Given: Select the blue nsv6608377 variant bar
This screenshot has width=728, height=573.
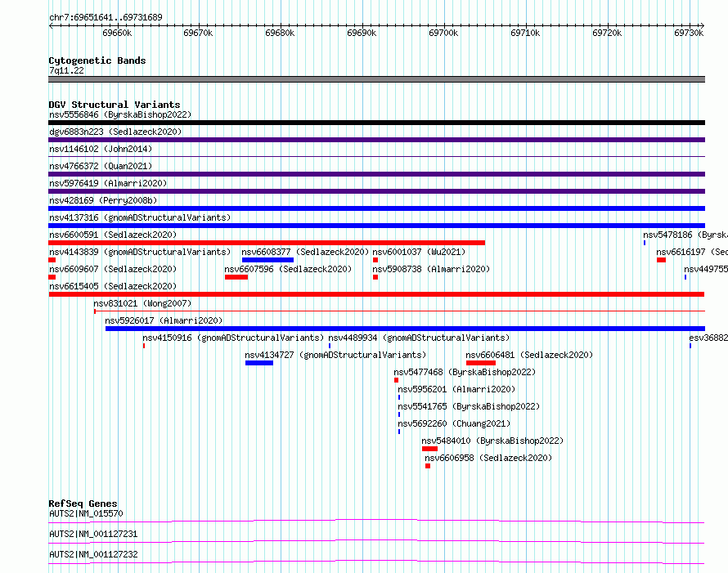Looking at the screenshot, I should [x=267, y=260].
